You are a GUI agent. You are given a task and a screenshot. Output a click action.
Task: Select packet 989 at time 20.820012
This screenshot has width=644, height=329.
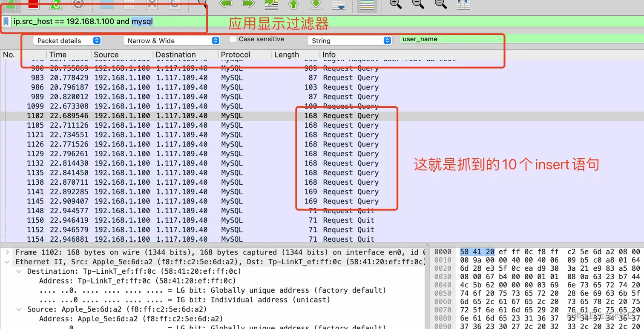point(322,97)
